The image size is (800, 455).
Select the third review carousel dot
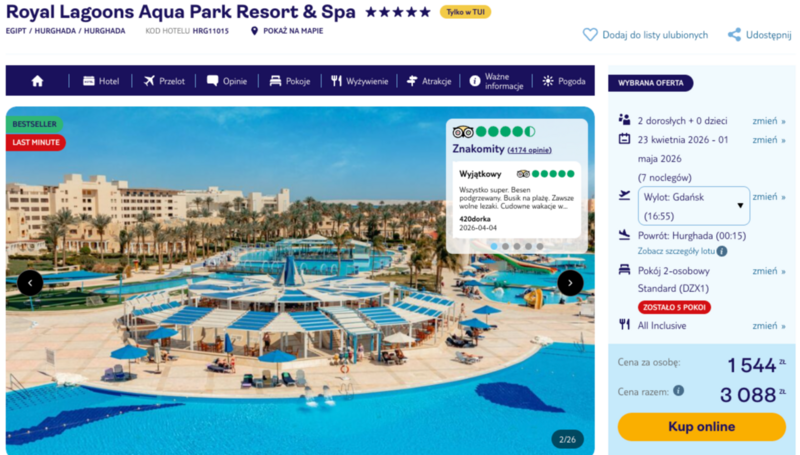[x=517, y=246]
